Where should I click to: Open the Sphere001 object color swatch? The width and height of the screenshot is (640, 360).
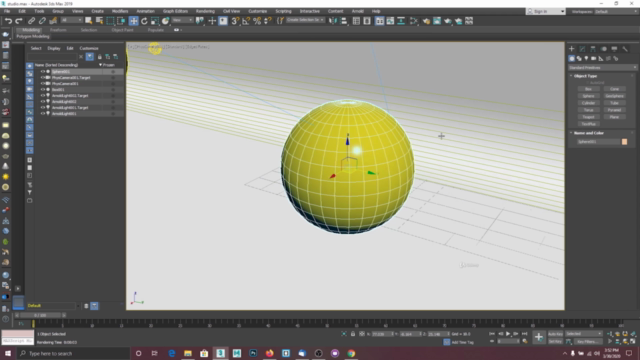pyautogui.click(x=624, y=142)
